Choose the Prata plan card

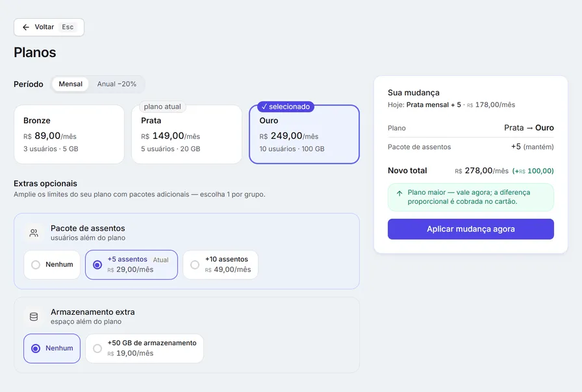tap(186, 134)
